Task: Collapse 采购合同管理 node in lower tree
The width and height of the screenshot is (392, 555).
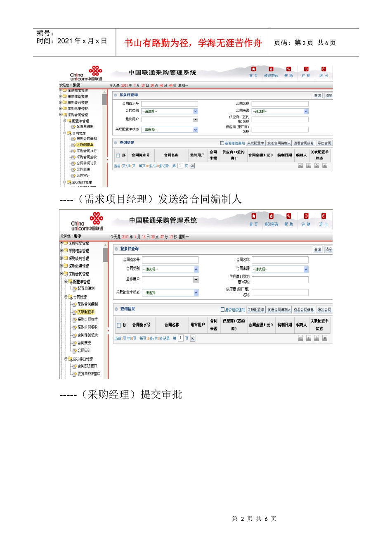Action: click(61, 274)
